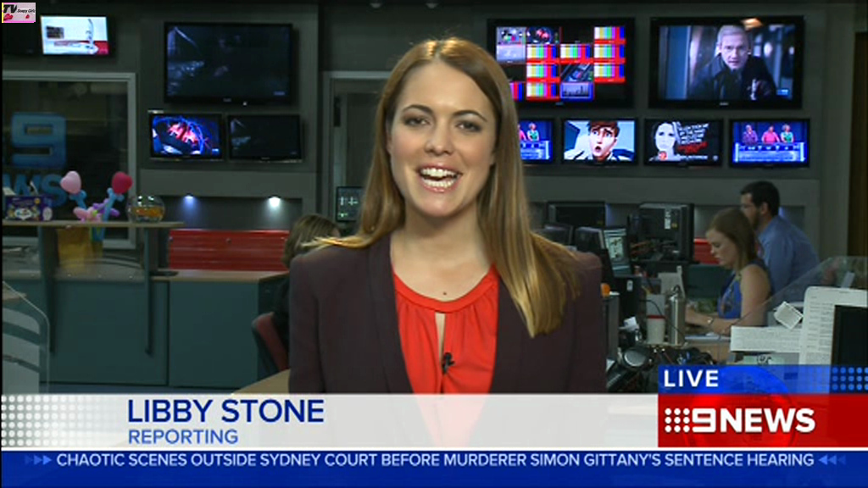Click the REPORTING subtitle text
This screenshot has height=488, width=868.
click(183, 437)
